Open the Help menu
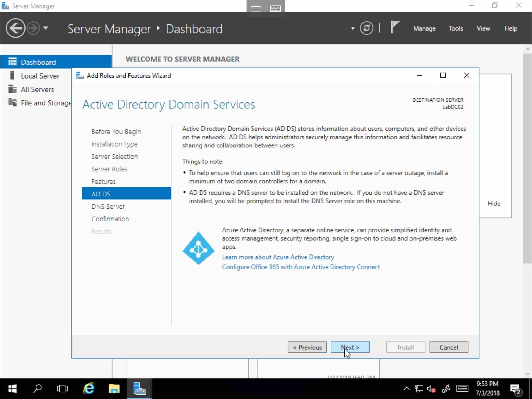 coord(511,28)
